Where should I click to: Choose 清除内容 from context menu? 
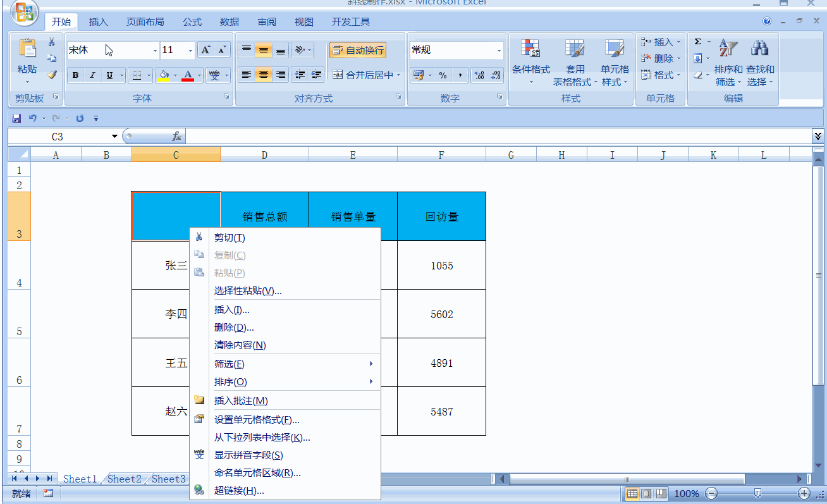click(285, 345)
